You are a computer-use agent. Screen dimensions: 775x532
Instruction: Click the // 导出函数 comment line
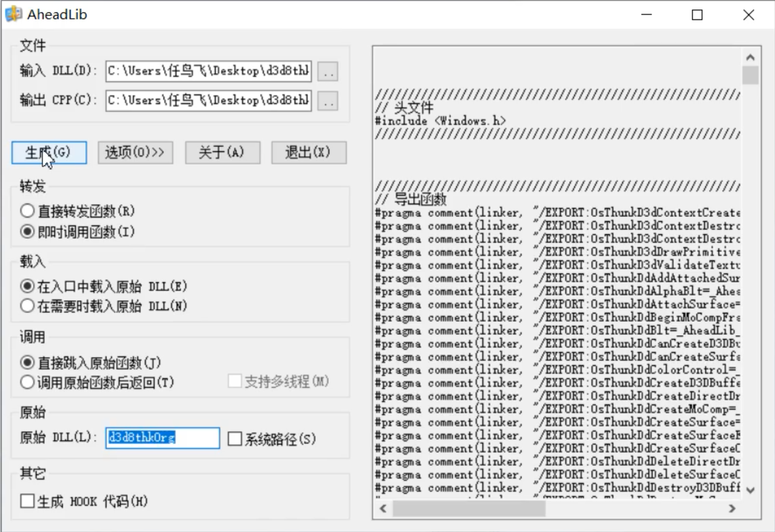point(411,200)
